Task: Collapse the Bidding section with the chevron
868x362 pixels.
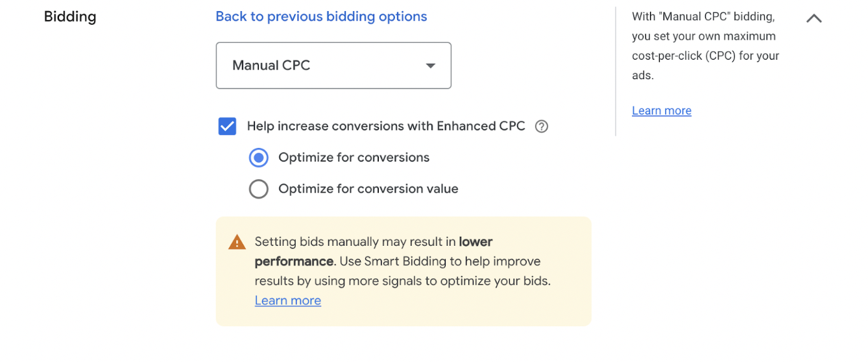Action: (814, 18)
